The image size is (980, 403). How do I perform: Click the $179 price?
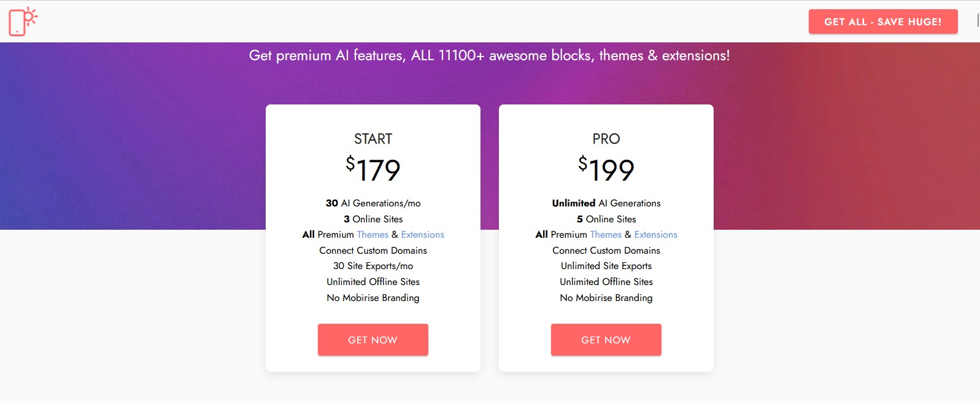pyautogui.click(x=373, y=170)
